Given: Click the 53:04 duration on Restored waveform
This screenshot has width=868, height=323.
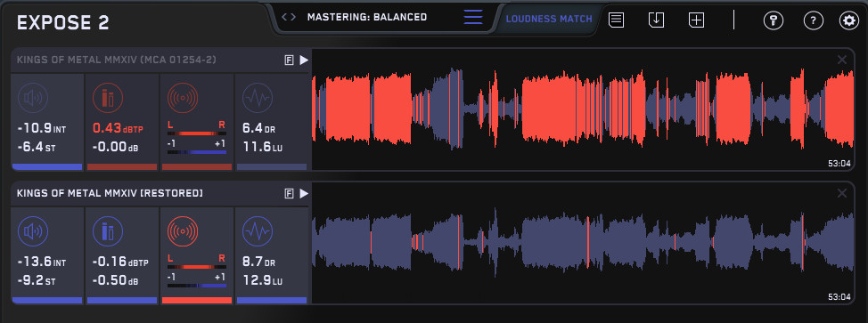Looking at the screenshot, I should pos(839,297).
